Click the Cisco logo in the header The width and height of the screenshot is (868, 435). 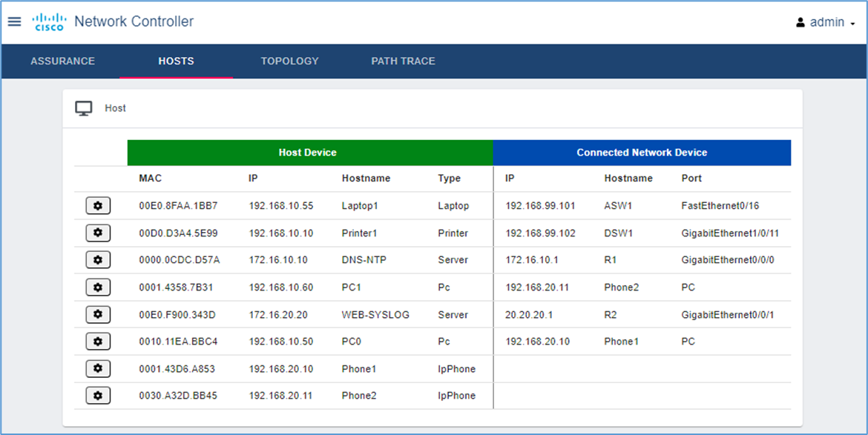pos(49,20)
